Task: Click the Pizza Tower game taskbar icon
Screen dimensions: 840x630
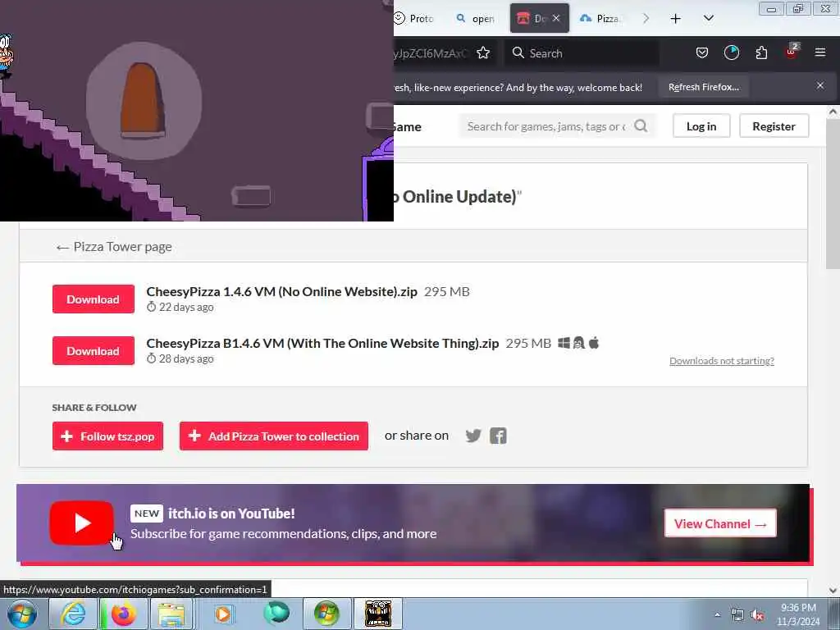Action: (x=378, y=614)
